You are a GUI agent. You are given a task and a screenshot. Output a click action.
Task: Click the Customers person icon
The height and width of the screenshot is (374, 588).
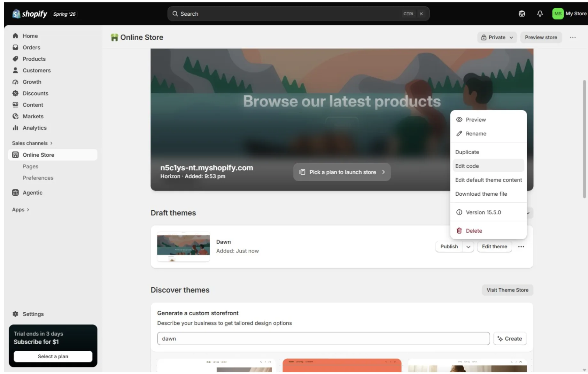click(15, 70)
